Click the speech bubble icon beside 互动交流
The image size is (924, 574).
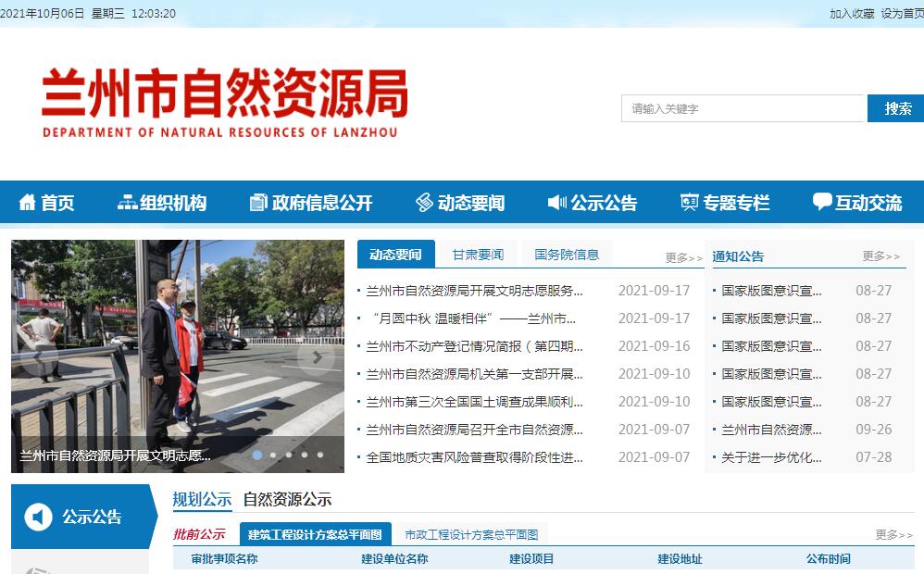tap(821, 202)
